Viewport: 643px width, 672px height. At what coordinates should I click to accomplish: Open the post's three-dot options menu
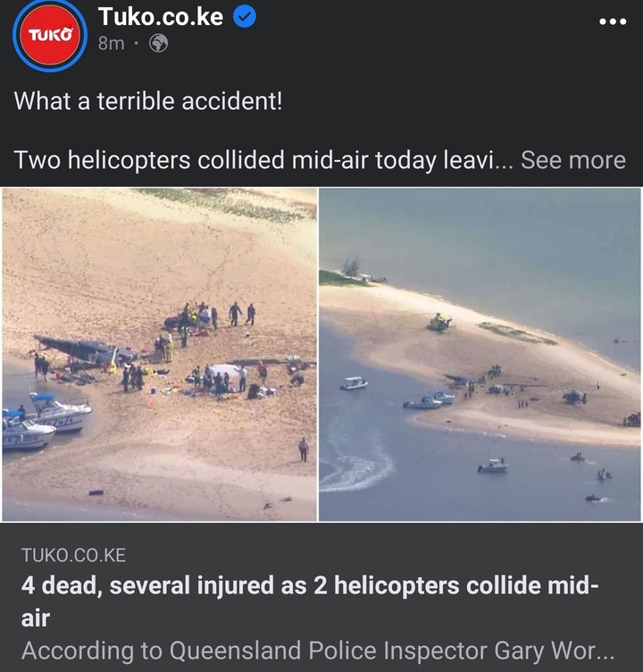tap(613, 21)
